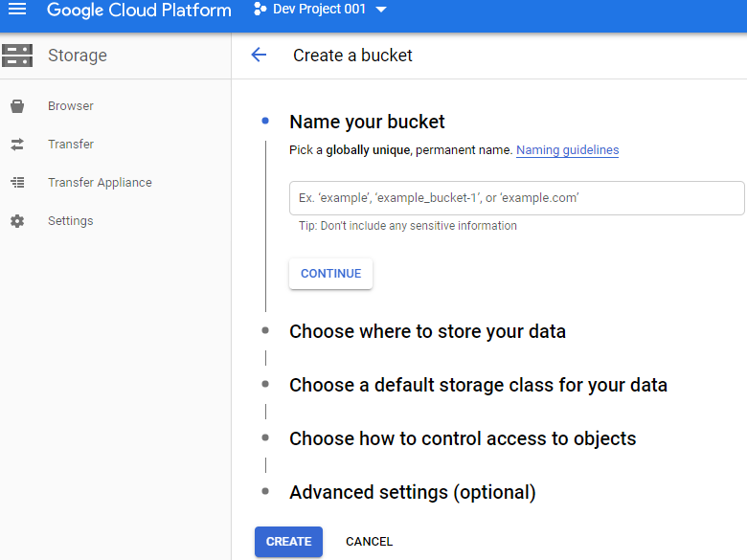The image size is (747, 560).
Task: Click the Browser bucket icon
Action: 17,106
